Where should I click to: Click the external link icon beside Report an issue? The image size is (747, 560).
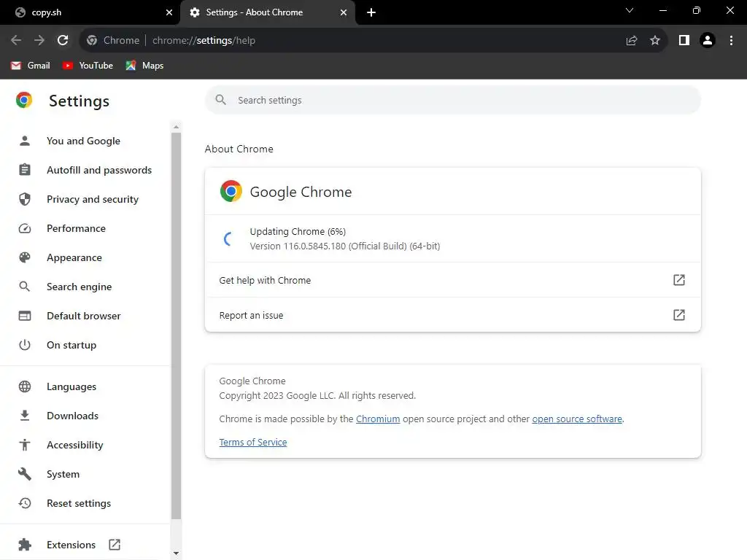678,315
